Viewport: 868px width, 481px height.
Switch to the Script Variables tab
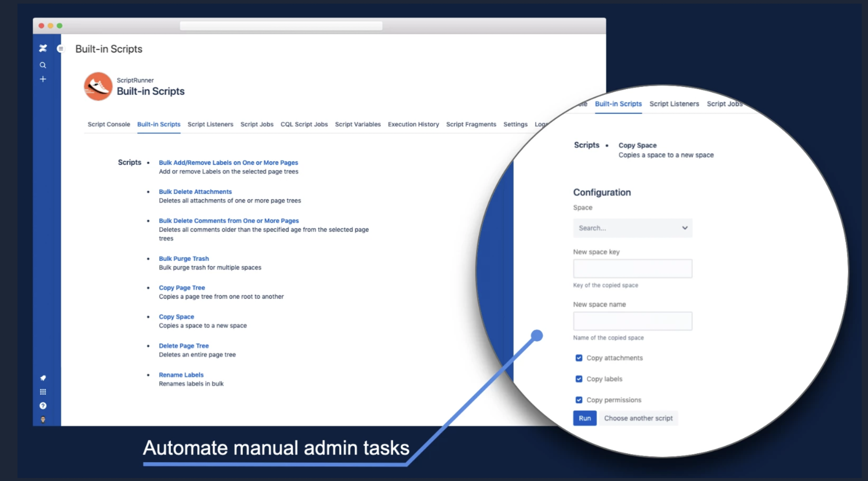coord(358,124)
